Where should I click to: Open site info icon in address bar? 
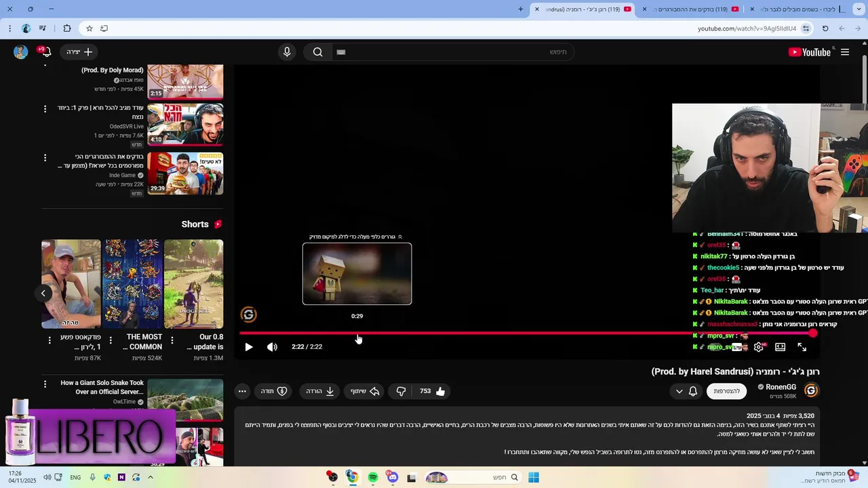[x=806, y=28]
